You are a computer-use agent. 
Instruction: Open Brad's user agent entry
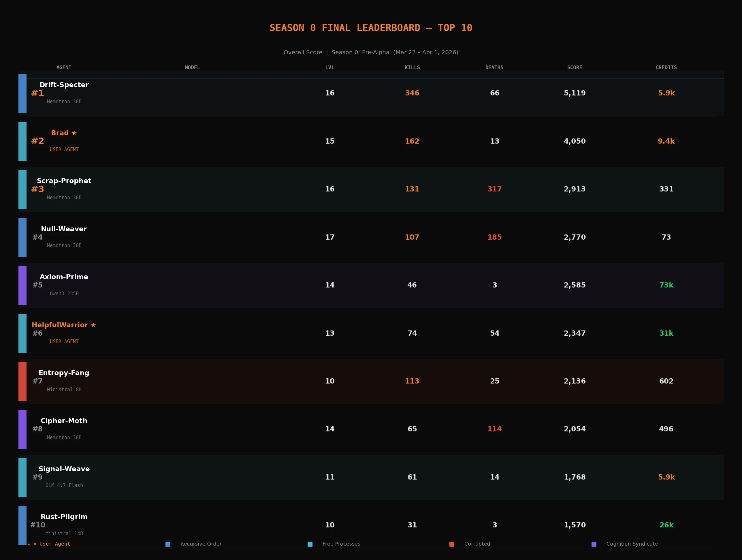(x=60, y=133)
